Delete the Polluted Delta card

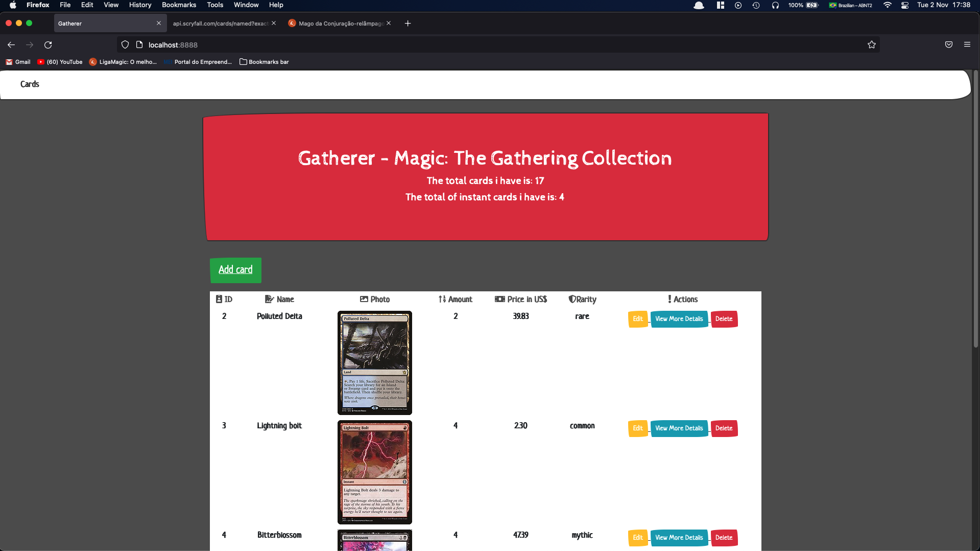tap(724, 319)
